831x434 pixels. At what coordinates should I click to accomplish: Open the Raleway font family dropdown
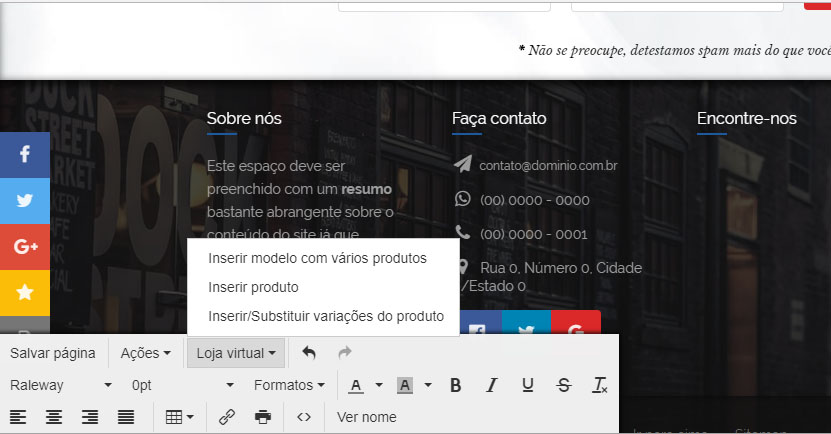(x=60, y=385)
